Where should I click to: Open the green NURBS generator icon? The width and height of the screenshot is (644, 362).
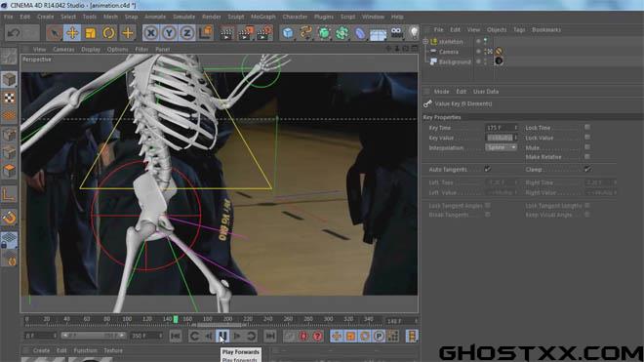pyautogui.click(x=324, y=33)
